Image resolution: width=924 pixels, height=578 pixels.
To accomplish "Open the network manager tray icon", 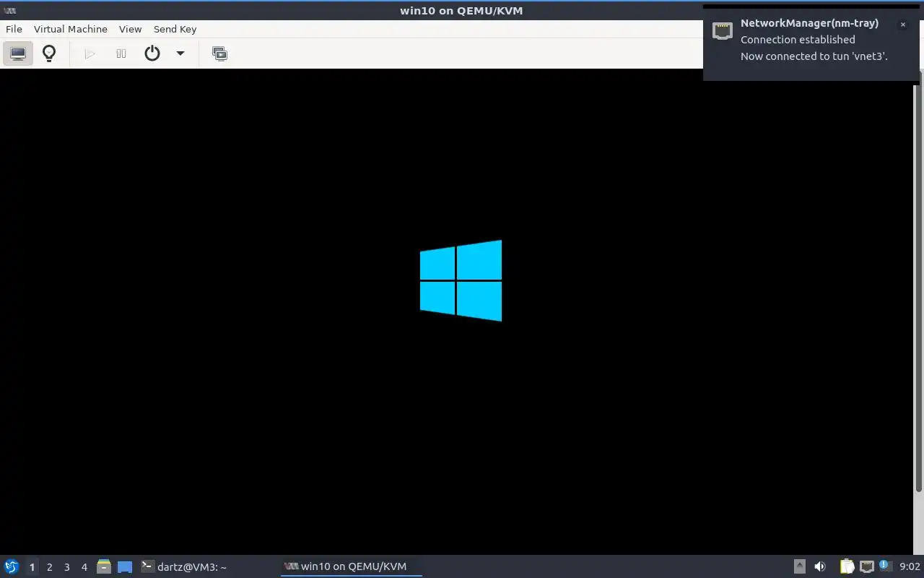I will pos(867,566).
